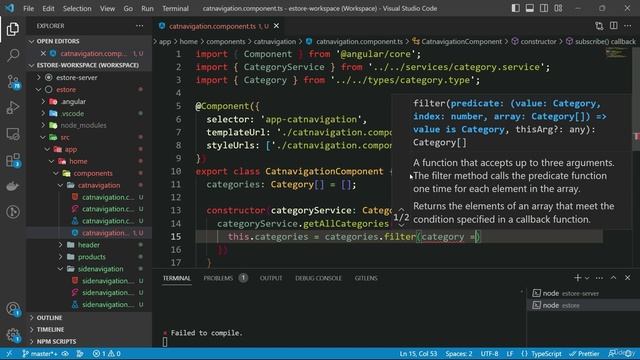This screenshot has height=360, width=640.
Task: Close catnavigation.component.ts editor tab
Action: (x=276, y=26)
